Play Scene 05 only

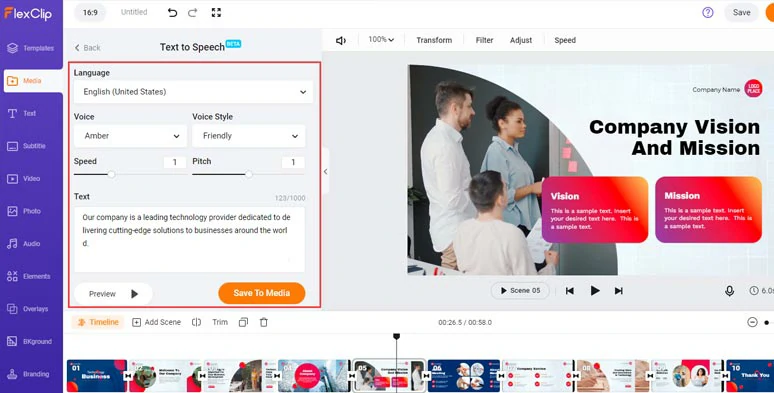pos(520,291)
